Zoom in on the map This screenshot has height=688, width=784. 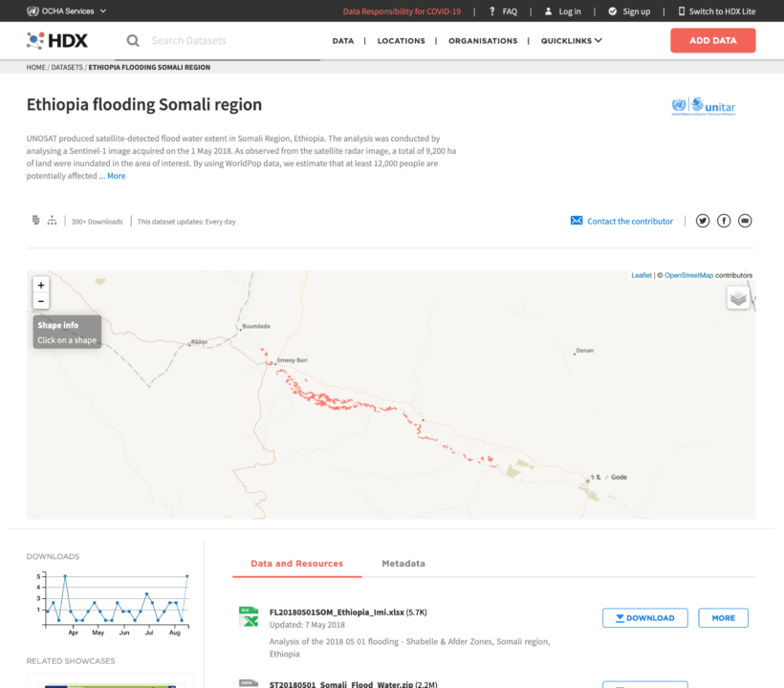pos(40,285)
